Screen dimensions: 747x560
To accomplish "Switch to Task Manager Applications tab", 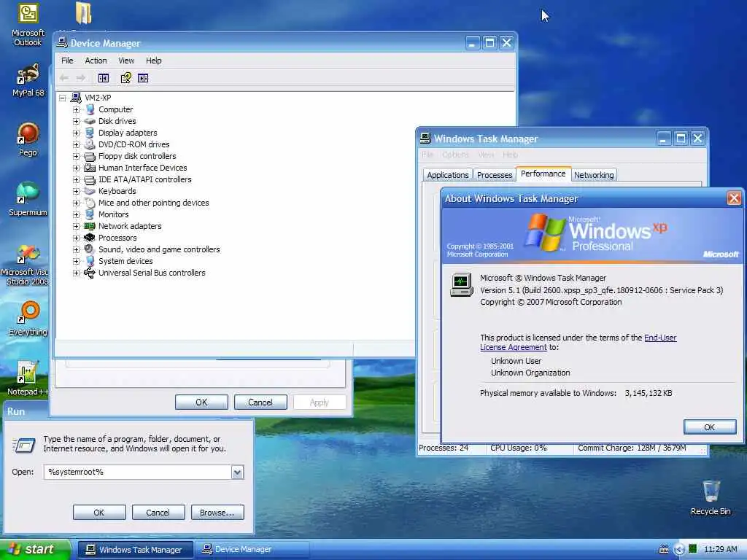I will (x=447, y=175).
